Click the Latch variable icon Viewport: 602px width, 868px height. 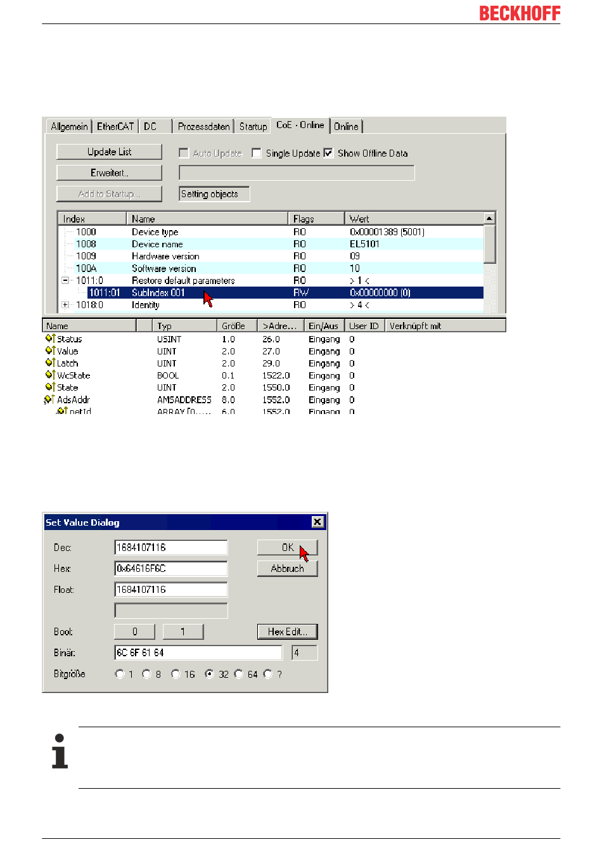(x=50, y=363)
